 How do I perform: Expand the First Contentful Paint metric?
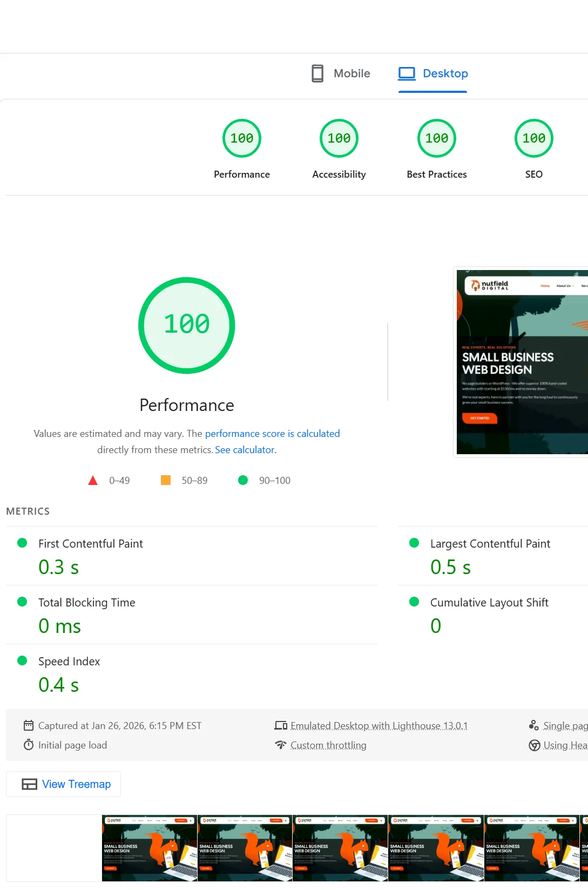(91, 544)
